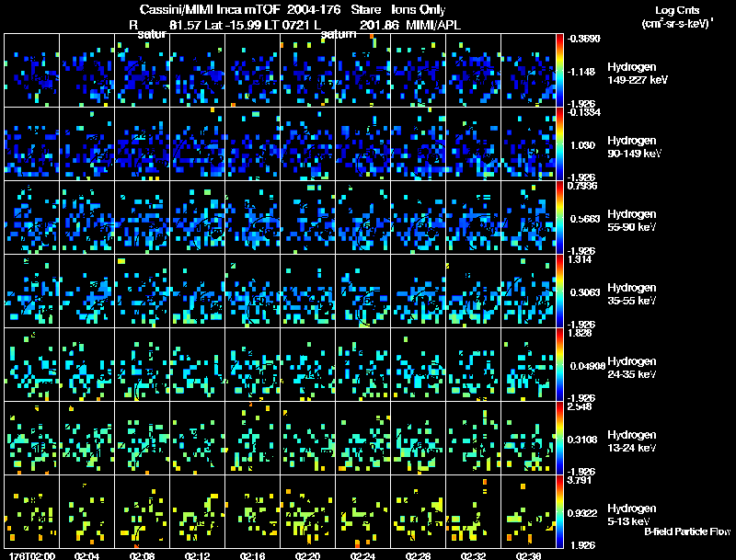Open the 5-13 keV panel at 02:20
This screenshot has height=560, width=736.
tap(308, 512)
